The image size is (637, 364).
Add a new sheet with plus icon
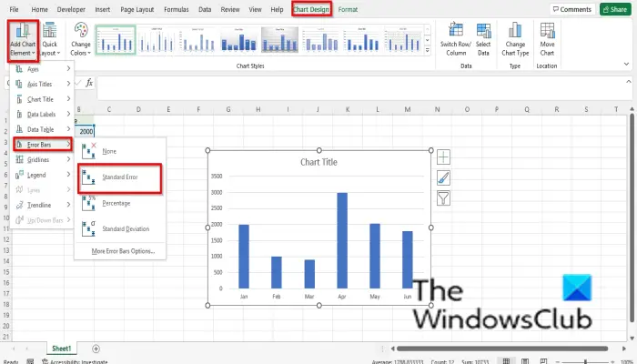click(x=96, y=349)
